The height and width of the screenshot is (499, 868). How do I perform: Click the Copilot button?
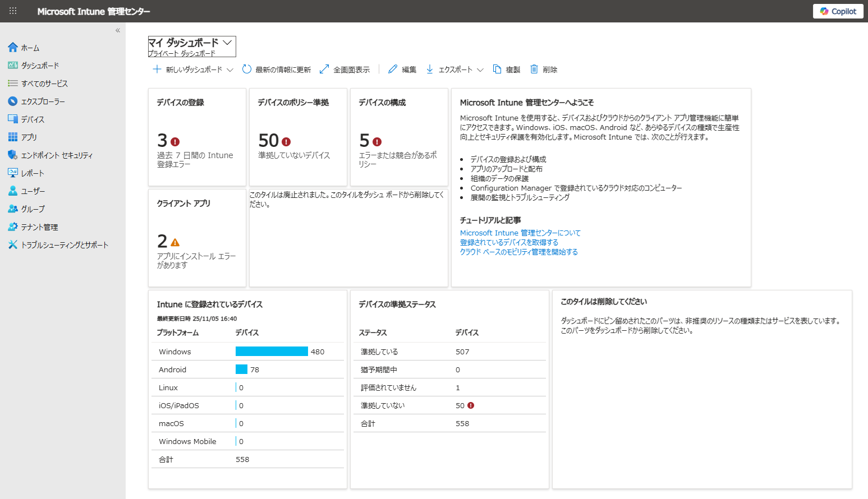[838, 11]
